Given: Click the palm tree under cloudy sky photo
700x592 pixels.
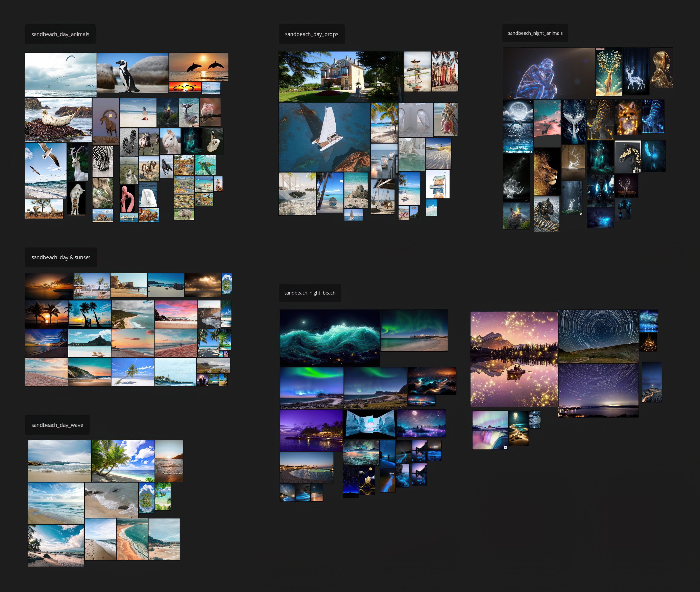Looking at the screenshot, I should [x=123, y=460].
